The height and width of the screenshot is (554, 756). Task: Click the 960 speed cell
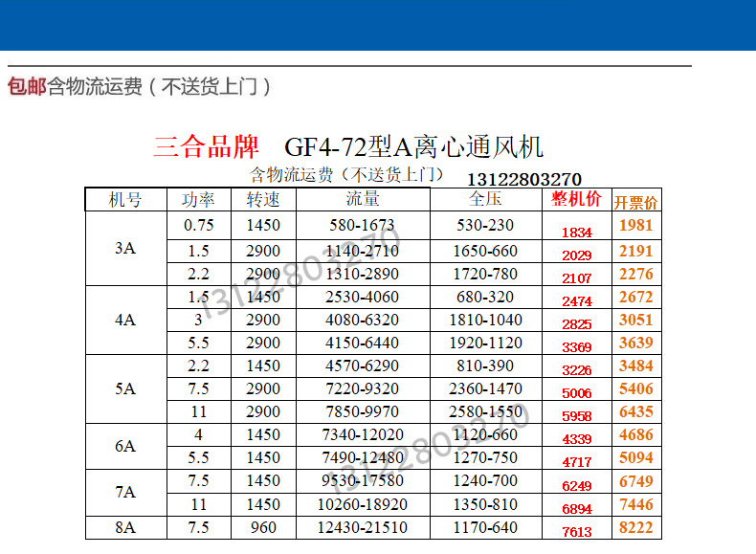(263, 527)
